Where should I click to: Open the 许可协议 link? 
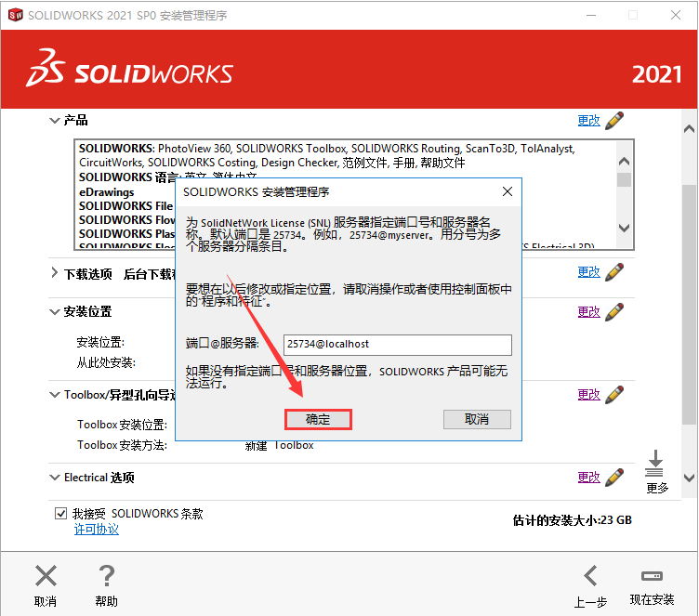97,529
